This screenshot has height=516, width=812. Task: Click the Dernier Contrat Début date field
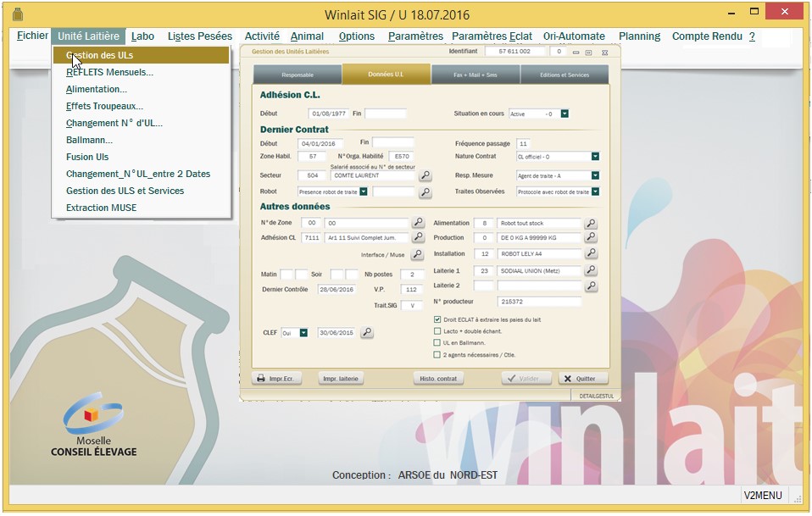[x=319, y=143]
